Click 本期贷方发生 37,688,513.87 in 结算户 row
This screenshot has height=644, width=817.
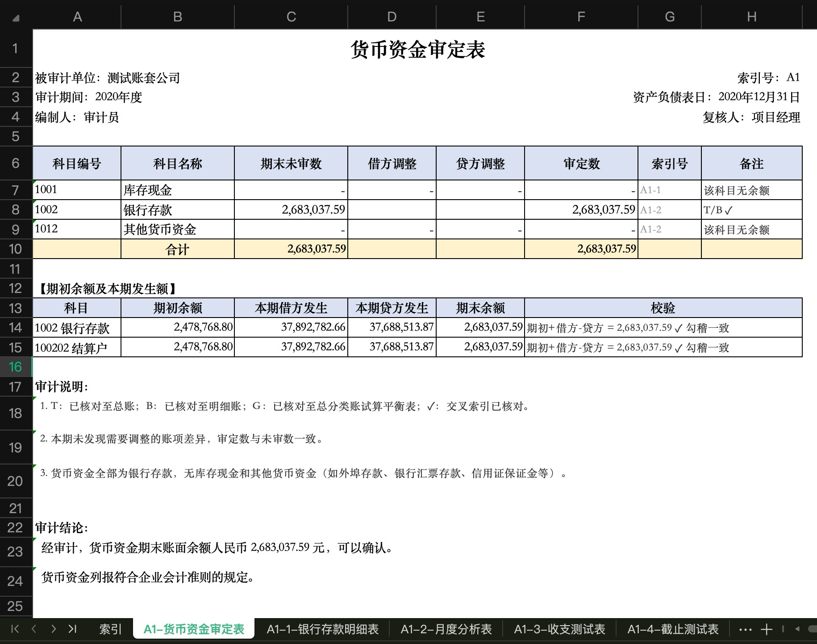click(x=392, y=347)
